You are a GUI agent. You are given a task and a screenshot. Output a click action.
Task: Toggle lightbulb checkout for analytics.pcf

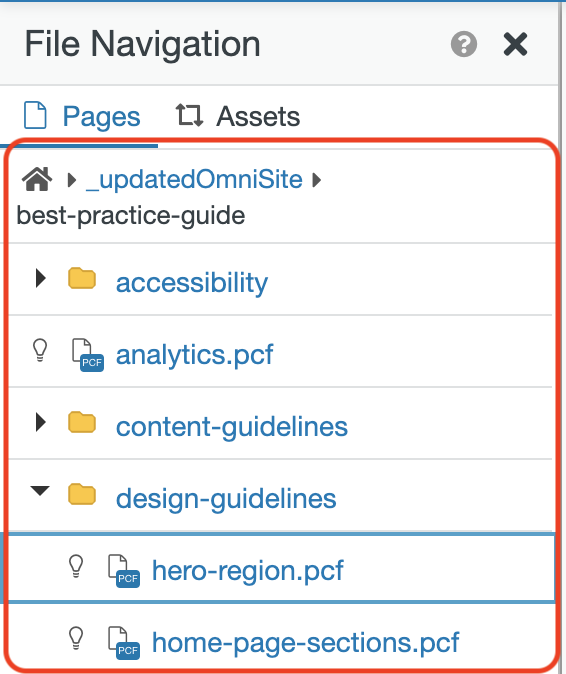[x=40, y=350]
